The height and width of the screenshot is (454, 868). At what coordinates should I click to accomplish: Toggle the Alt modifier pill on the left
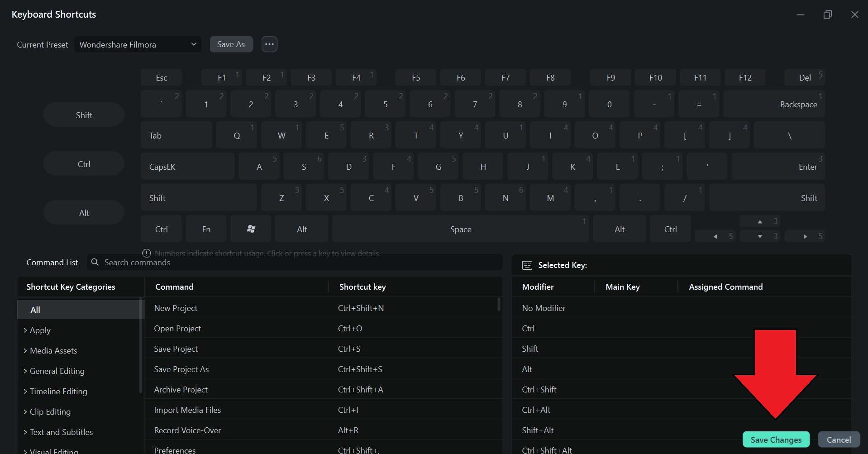click(x=84, y=213)
